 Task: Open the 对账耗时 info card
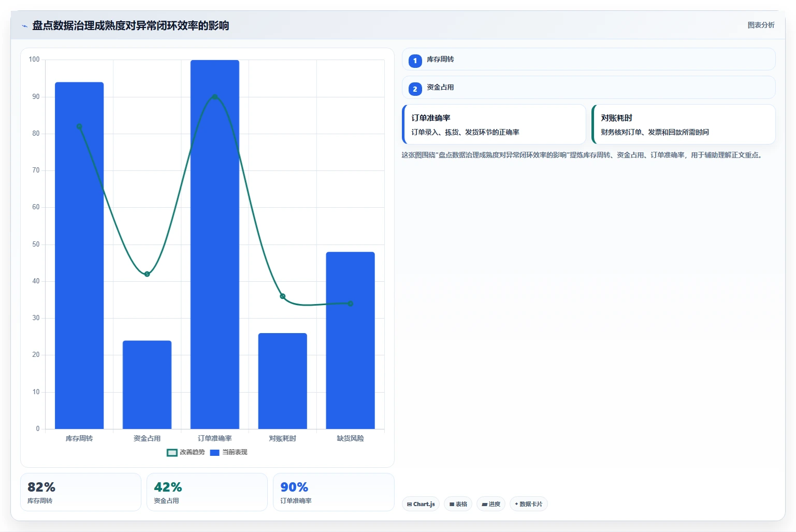[x=684, y=124]
